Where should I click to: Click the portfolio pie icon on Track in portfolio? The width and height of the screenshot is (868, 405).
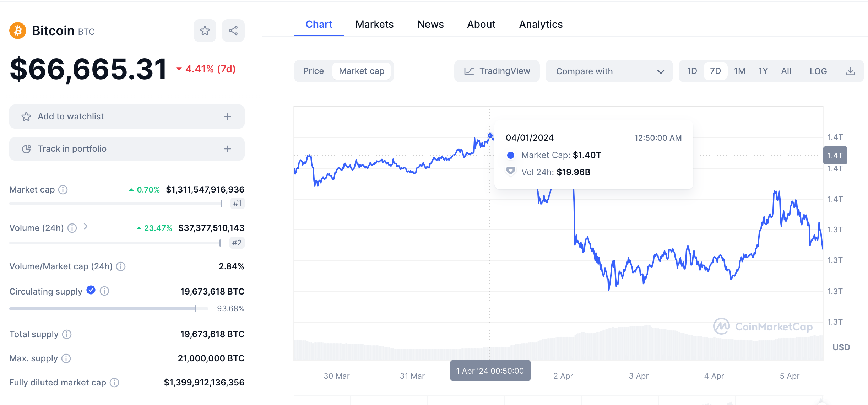click(x=26, y=149)
